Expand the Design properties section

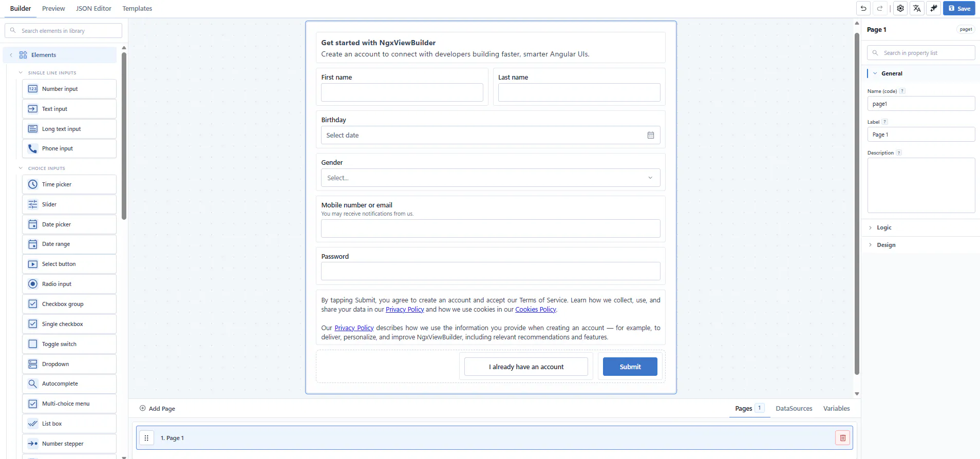tap(871, 245)
